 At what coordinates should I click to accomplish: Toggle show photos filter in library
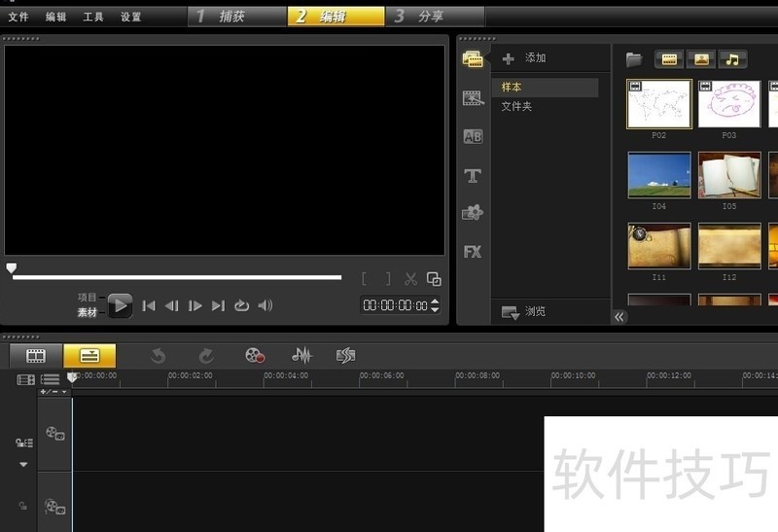[x=701, y=59]
